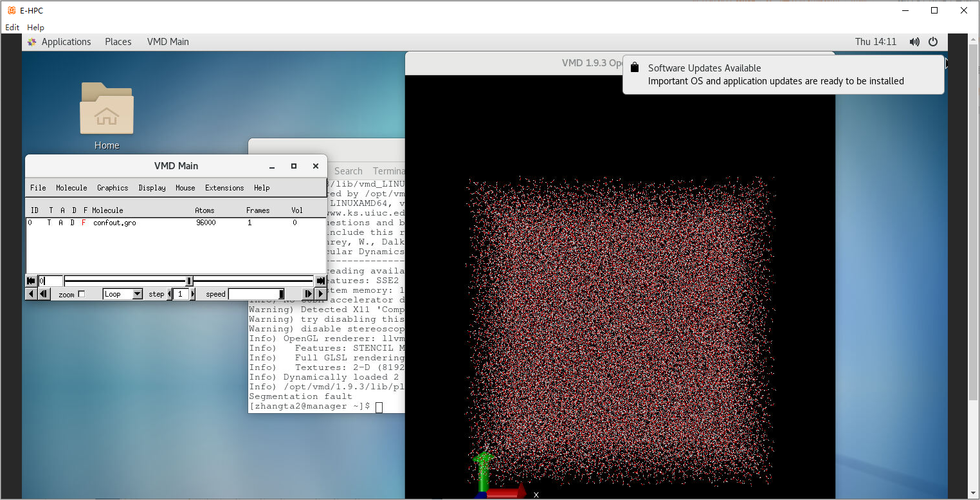The image size is (980, 500).
Task: Click the speed slider
Action: (x=257, y=294)
